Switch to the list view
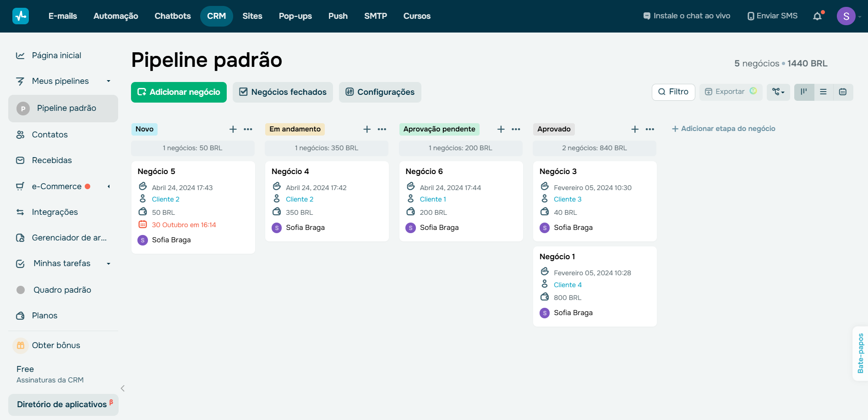868x420 pixels. pos(823,92)
